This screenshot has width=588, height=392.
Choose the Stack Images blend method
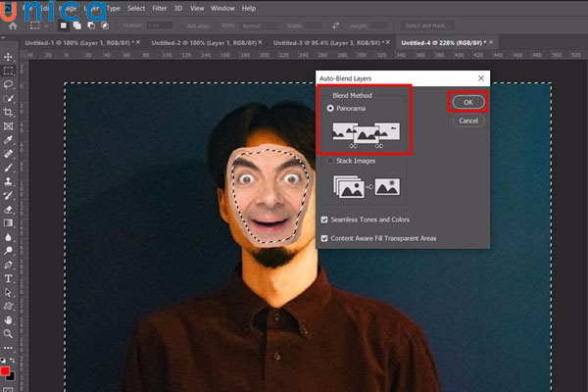[331, 160]
